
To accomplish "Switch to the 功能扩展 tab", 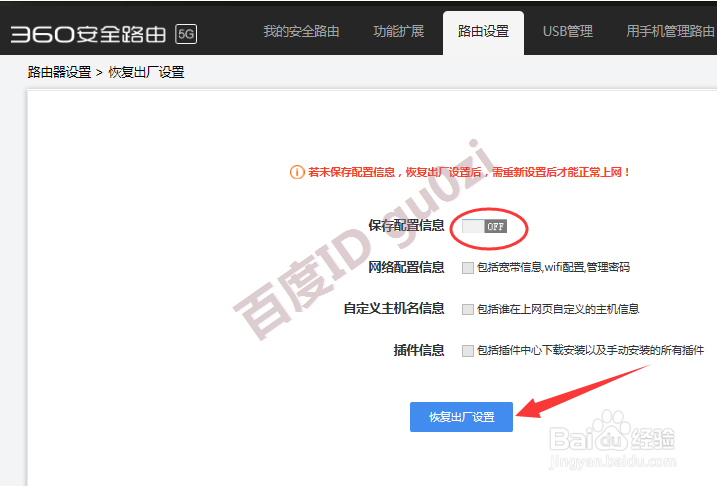I will point(399,32).
